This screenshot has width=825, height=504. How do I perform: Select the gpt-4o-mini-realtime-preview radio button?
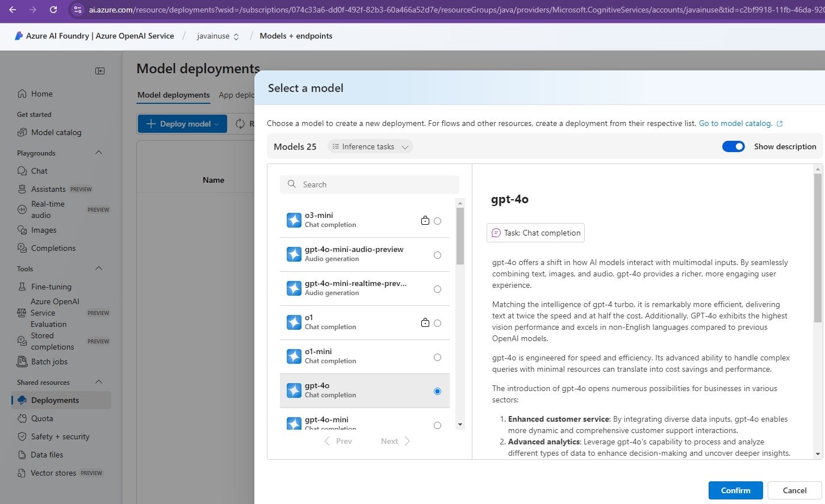(437, 289)
